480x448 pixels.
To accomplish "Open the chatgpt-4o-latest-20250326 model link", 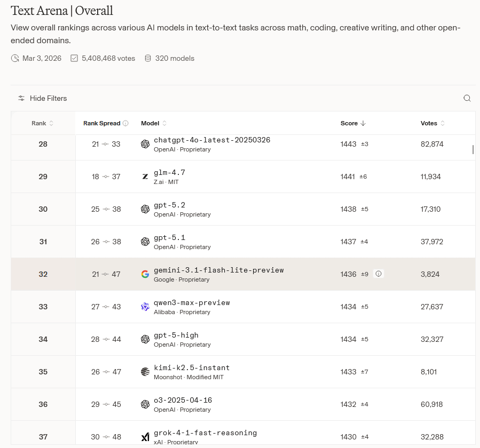I will pyautogui.click(x=212, y=140).
